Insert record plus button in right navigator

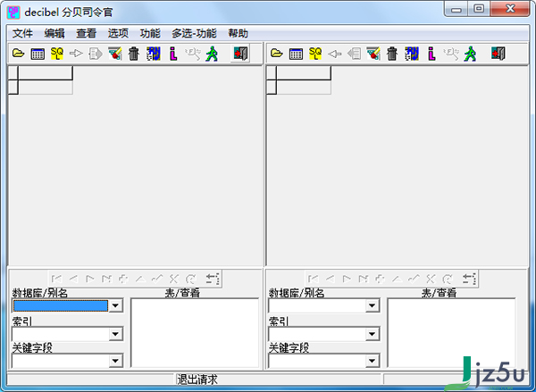pos(380,279)
